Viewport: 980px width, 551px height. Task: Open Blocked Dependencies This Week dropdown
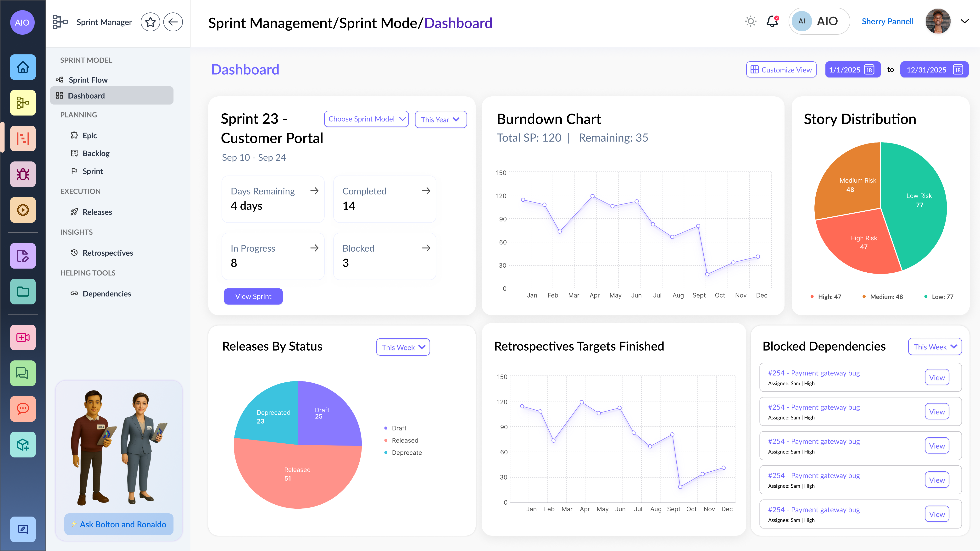[x=935, y=347]
